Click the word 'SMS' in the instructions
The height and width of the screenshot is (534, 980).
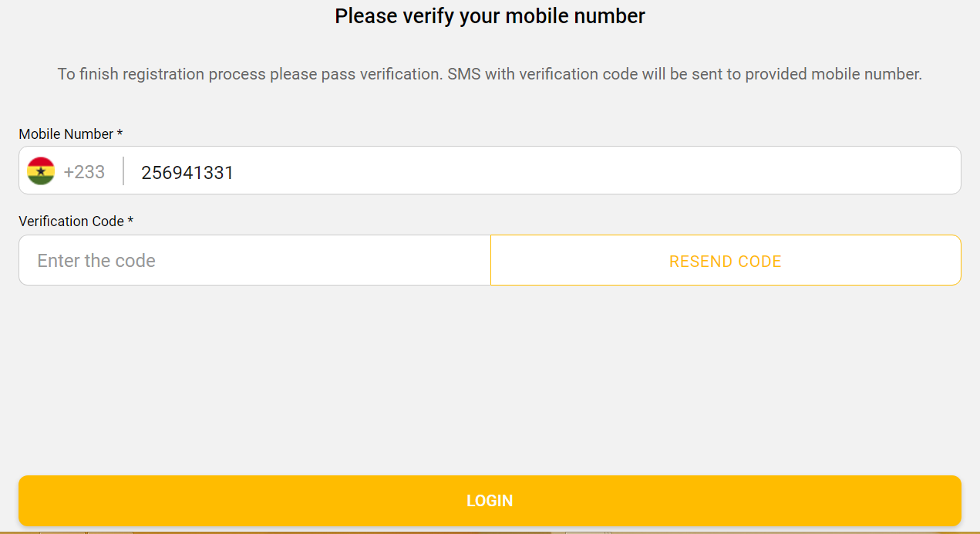tap(464, 75)
